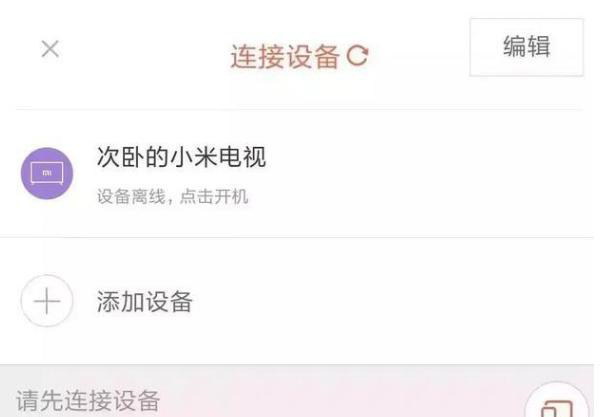Refresh the device list using circular arrow
Image resolution: width=610 pixels, height=417 pixels.
(x=358, y=56)
